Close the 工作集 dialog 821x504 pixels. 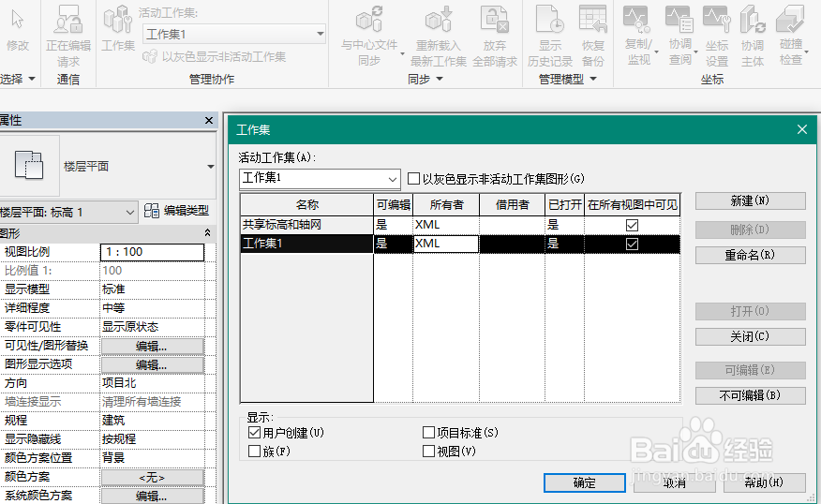tap(801, 129)
